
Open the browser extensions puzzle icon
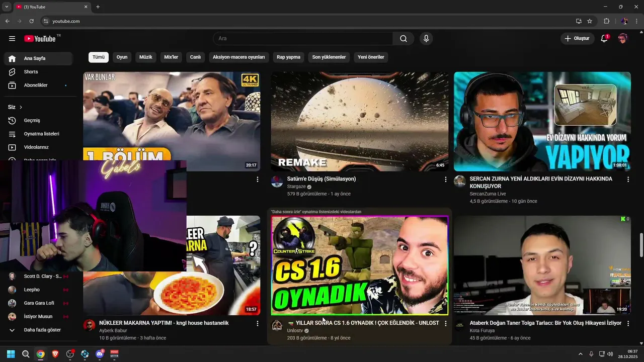606,21
